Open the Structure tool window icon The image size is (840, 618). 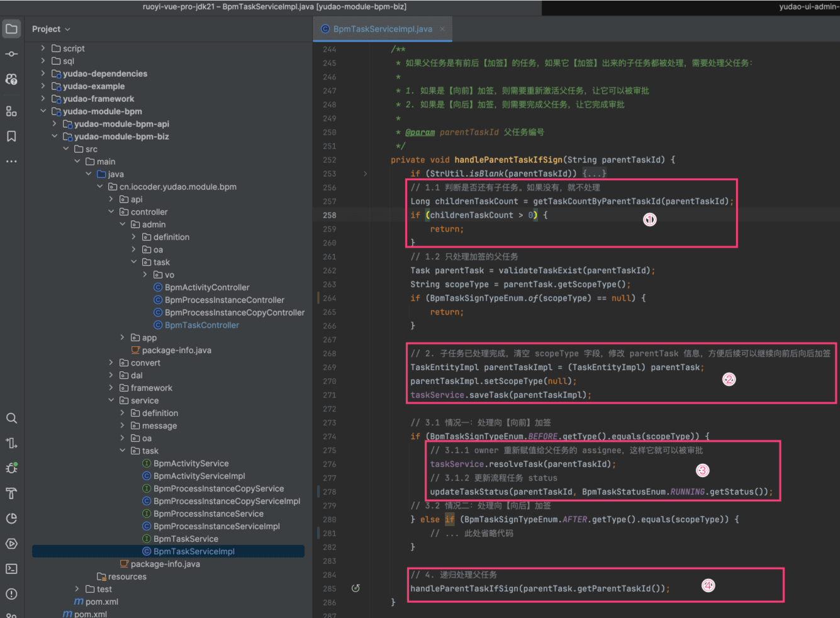tap(11, 111)
